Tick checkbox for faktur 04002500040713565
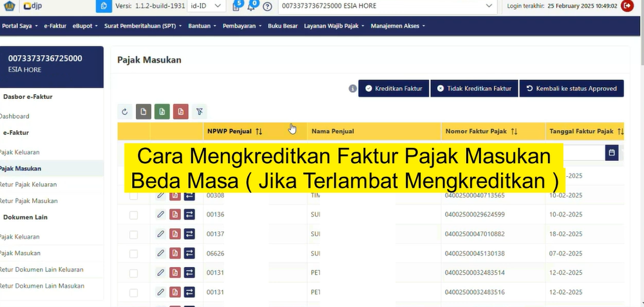Screen dimensions: 644x307 click(133, 196)
